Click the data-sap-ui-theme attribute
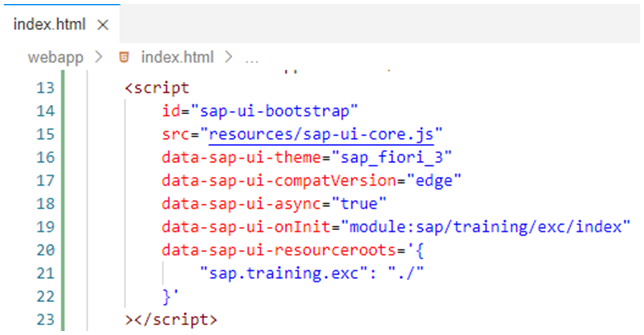 coord(242,157)
